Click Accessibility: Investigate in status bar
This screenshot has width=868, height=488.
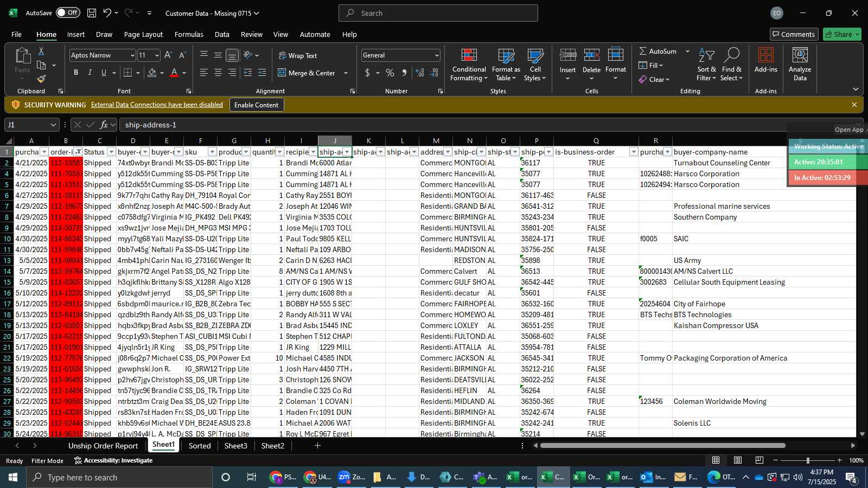coord(113,460)
